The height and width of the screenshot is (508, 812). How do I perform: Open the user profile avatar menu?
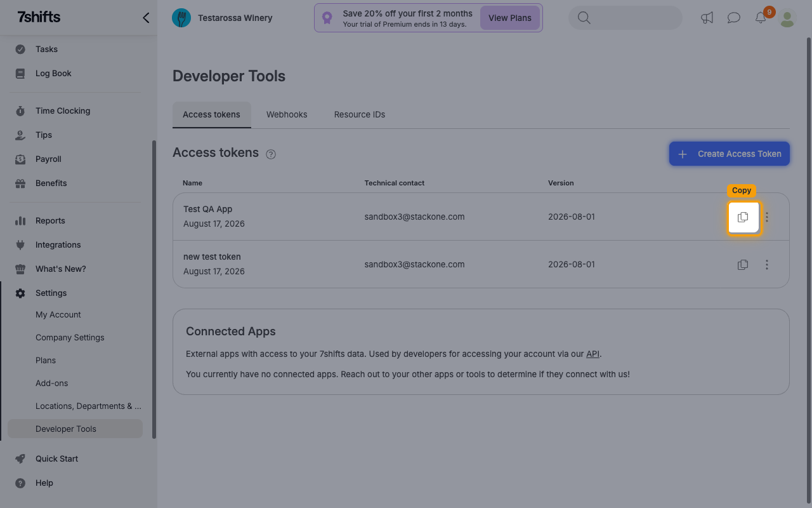coord(787,18)
